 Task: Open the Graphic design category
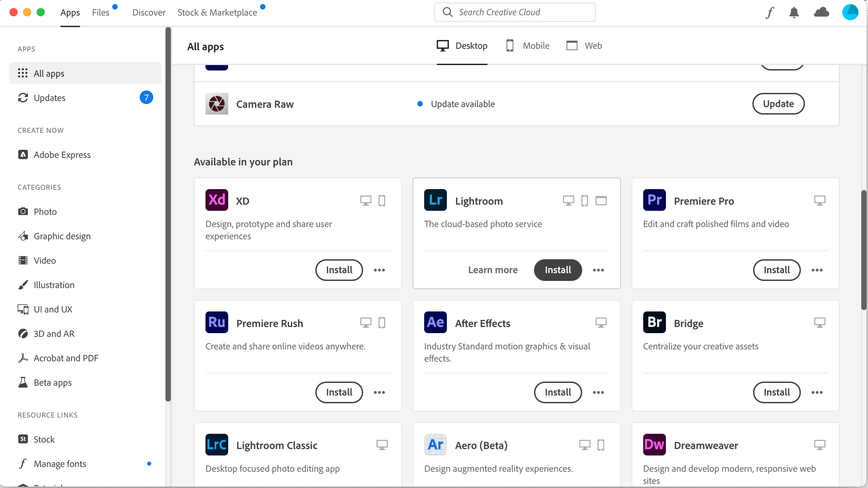pyautogui.click(x=85, y=236)
